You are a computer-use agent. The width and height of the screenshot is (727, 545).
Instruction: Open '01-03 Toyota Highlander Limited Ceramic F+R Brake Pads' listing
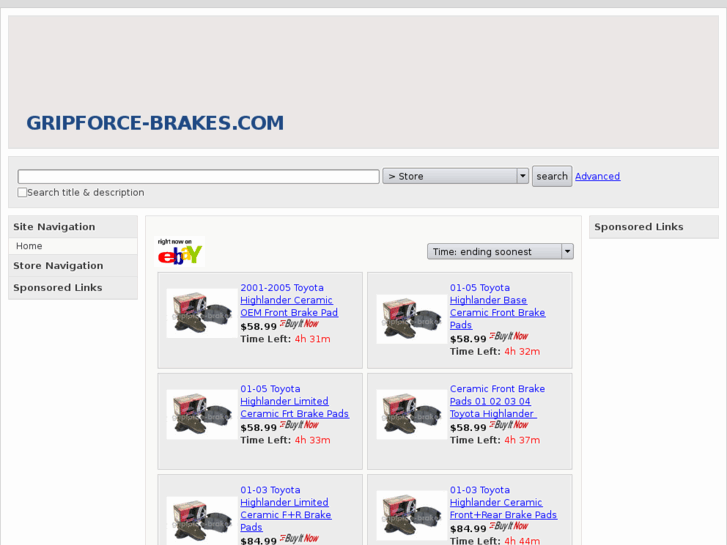(286, 508)
